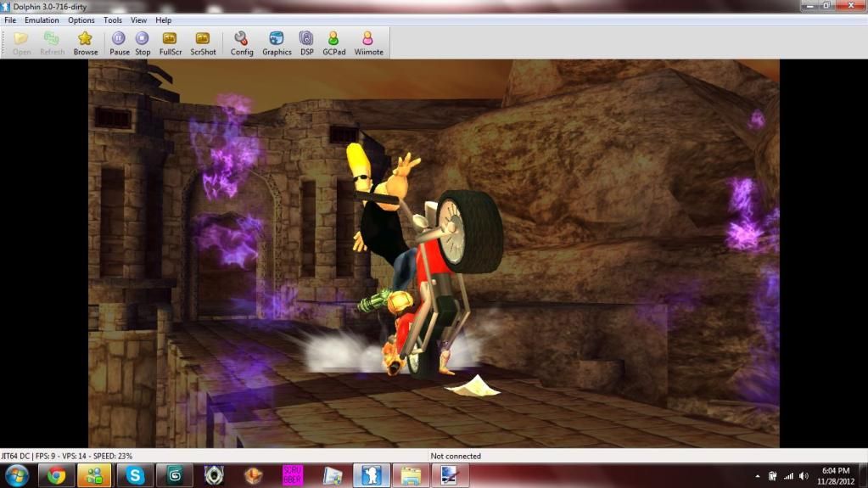Open the Wii console taskbar app
Viewport: 868px width, 488px height.
(332, 475)
